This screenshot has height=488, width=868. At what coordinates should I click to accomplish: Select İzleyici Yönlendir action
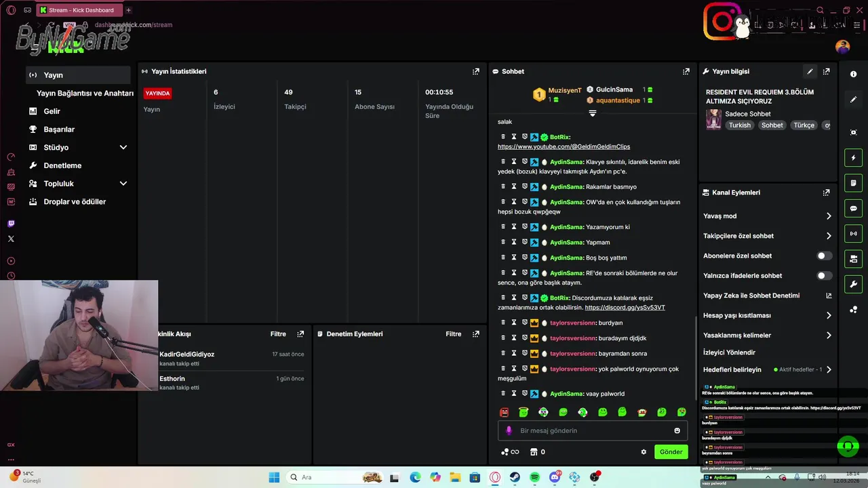tap(729, 352)
